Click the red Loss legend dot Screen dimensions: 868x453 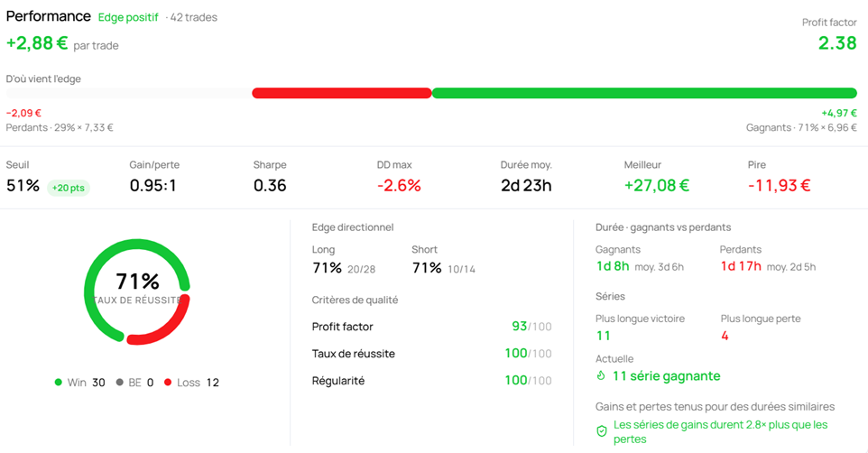pos(168,382)
